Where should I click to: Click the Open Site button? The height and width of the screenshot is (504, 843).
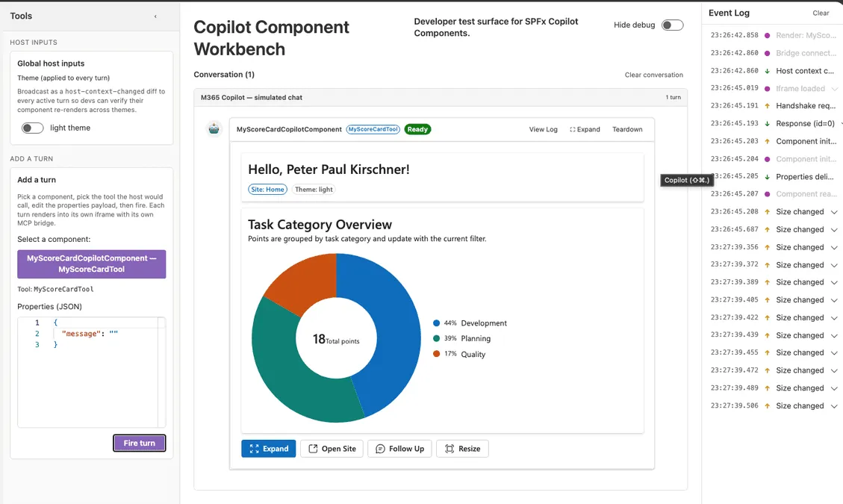332,449
